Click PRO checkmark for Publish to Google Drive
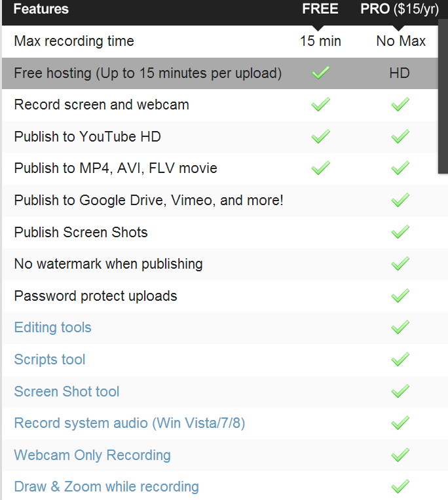The height and width of the screenshot is (500, 448). [x=400, y=200]
